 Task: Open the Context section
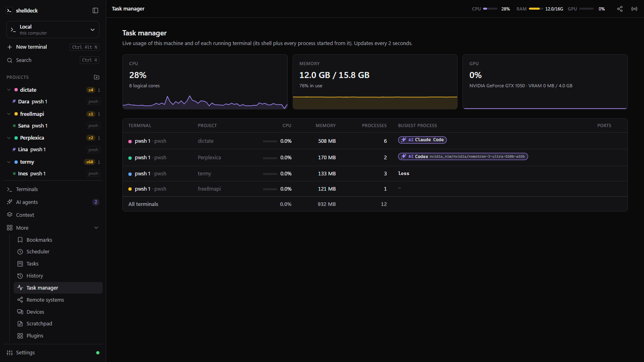pyautogui.click(x=53, y=215)
